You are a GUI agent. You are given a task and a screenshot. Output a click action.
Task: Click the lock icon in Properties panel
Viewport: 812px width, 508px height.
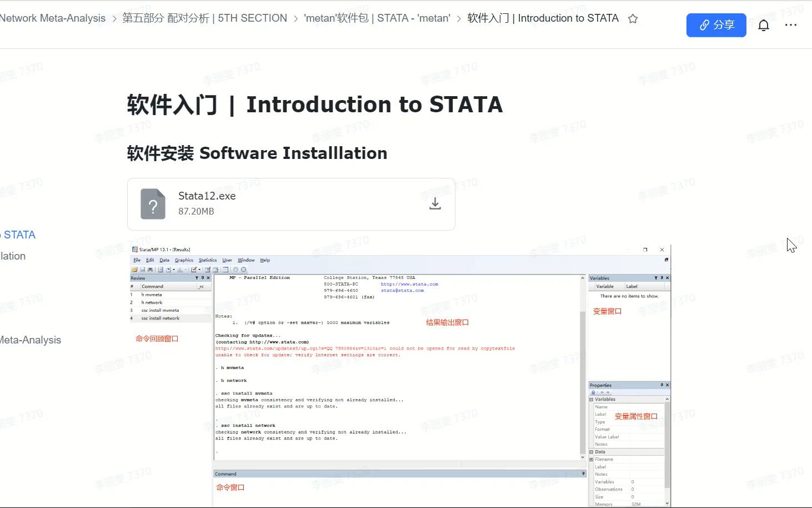pos(593,392)
